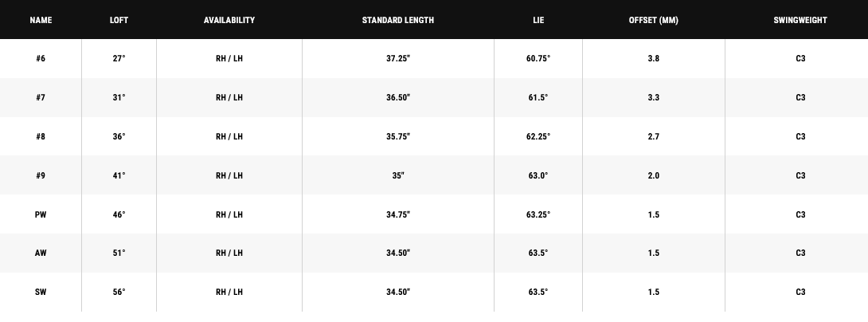Image resolution: width=868 pixels, height=322 pixels.
Task: Select the 3.3 offset value
Action: click(653, 97)
